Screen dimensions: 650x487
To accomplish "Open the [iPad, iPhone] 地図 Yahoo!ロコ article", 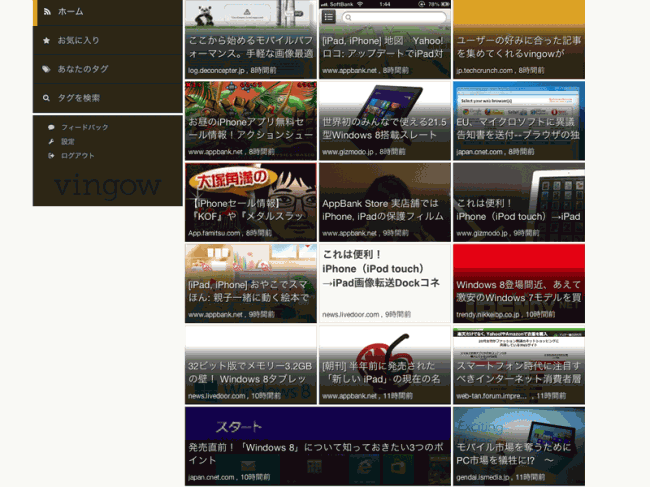I will [x=385, y=39].
